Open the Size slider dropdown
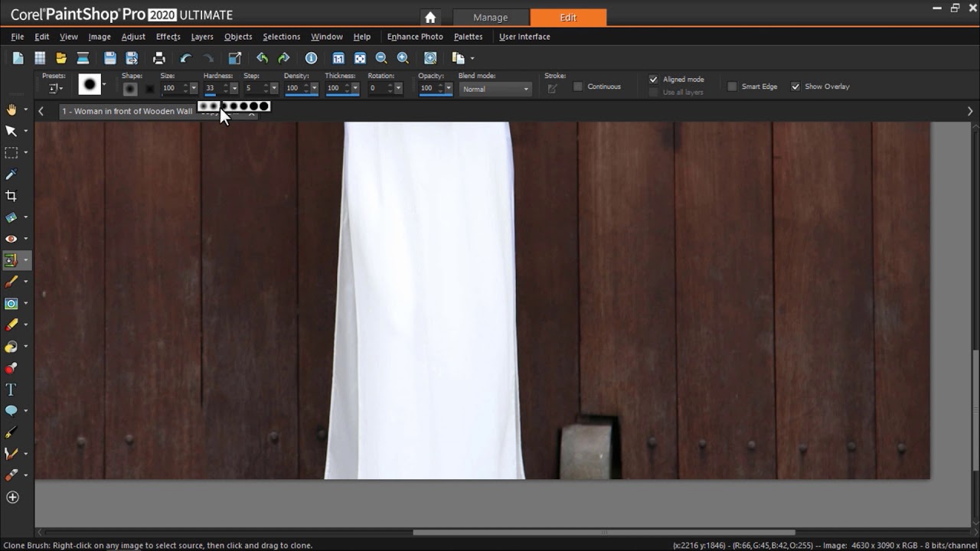 (193, 88)
